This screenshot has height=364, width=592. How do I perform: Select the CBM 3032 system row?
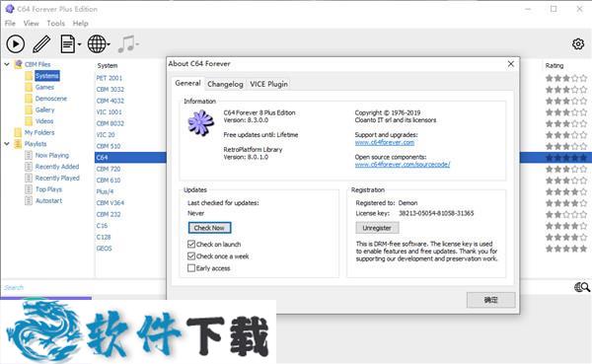coord(110,89)
